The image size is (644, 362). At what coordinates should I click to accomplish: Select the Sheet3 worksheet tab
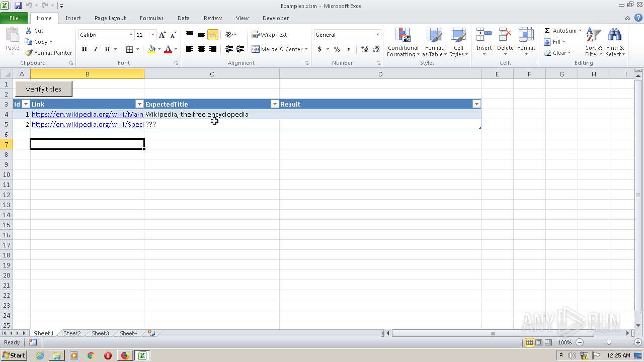pyautogui.click(x=100, y=333)
